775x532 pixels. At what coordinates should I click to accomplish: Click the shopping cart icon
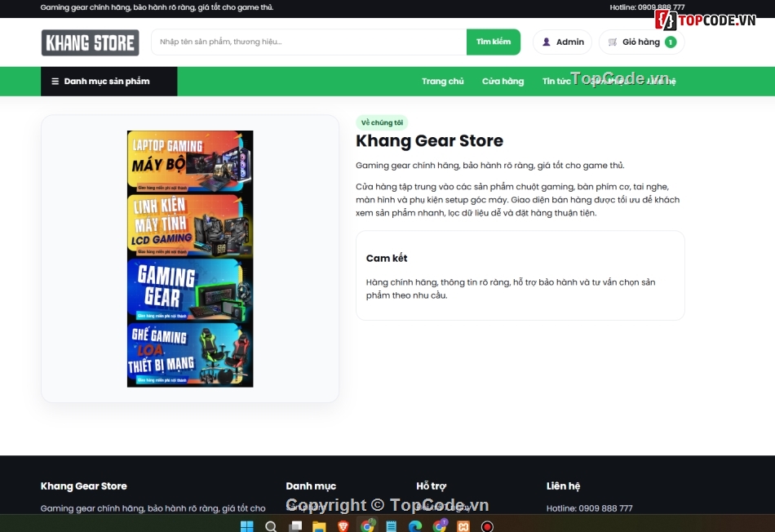click(613, 42)
